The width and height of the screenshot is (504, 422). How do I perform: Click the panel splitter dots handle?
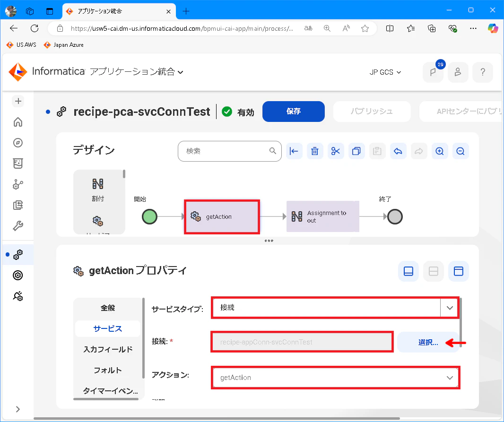[x=269, y=241]
